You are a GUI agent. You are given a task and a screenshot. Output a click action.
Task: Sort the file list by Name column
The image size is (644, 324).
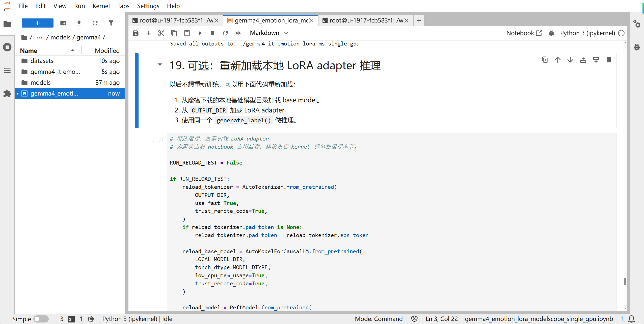click(48, 51)
